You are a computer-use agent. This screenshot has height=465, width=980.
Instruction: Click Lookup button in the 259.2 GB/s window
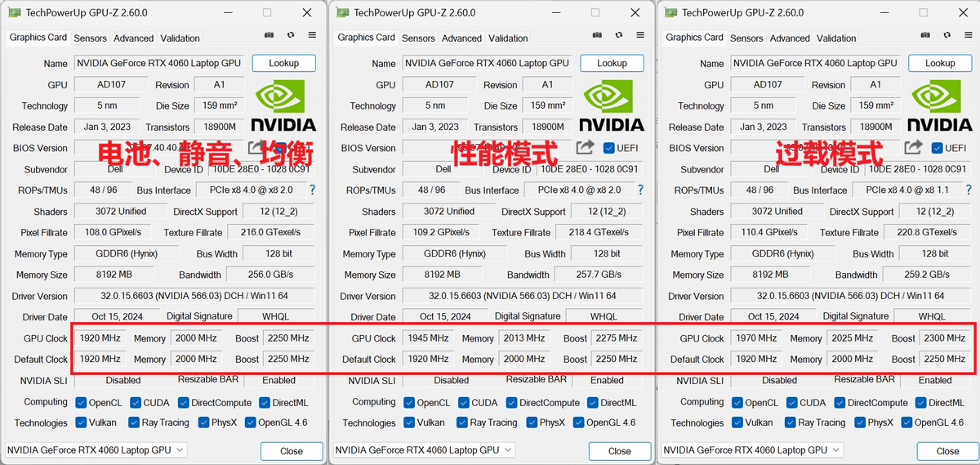(940, 63)
